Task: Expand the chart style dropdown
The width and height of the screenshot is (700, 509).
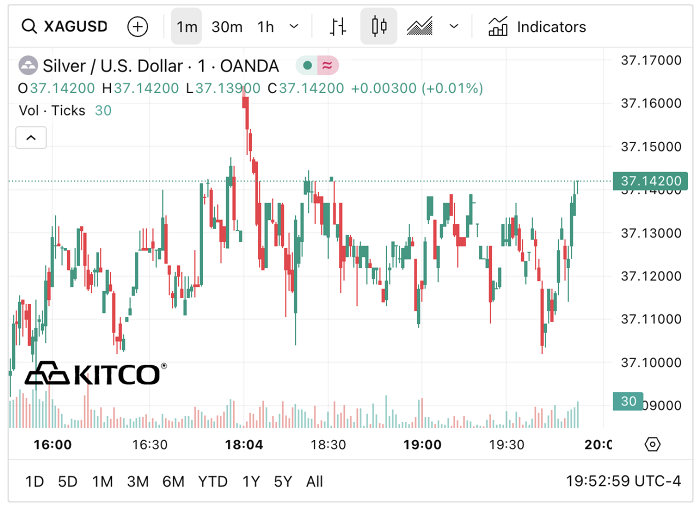Action: [454, 26]
